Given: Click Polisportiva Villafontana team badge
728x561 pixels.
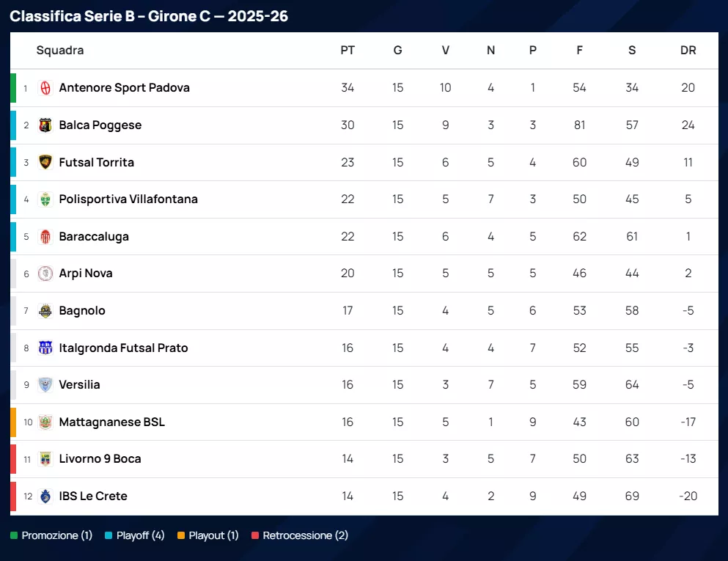Looking at the screenshot, I should (45, 199).
